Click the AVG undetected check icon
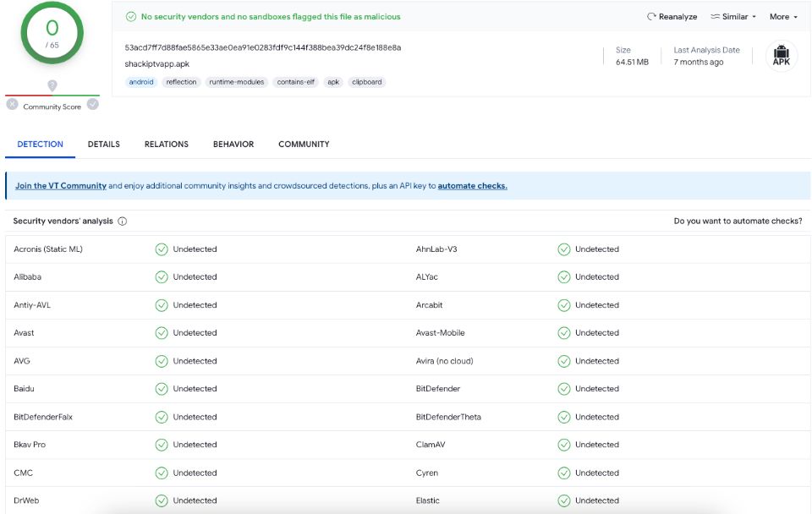Screen dimensions: 812x514 162,361
